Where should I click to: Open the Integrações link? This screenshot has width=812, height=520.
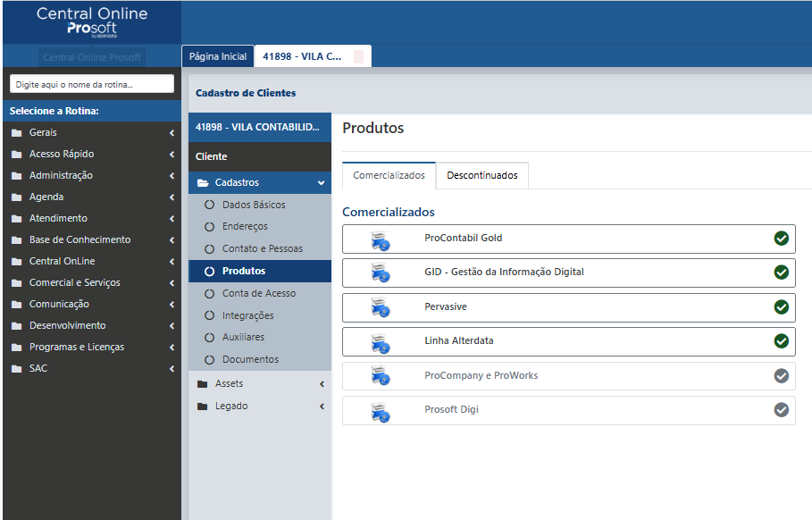tap(247, 315)
